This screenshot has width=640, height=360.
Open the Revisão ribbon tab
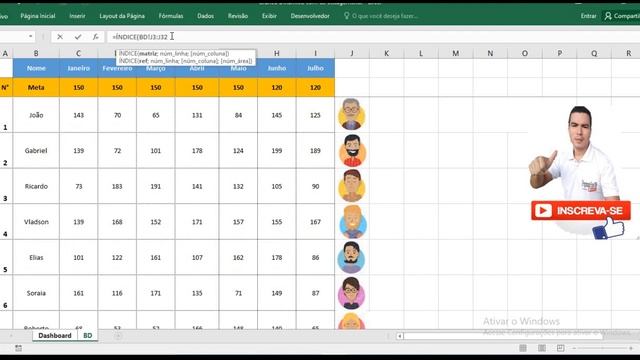(238, 16)
